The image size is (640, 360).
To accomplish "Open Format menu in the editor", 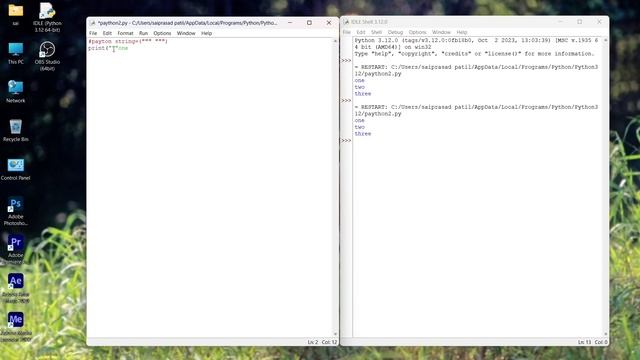I will [x=125, y=33].
